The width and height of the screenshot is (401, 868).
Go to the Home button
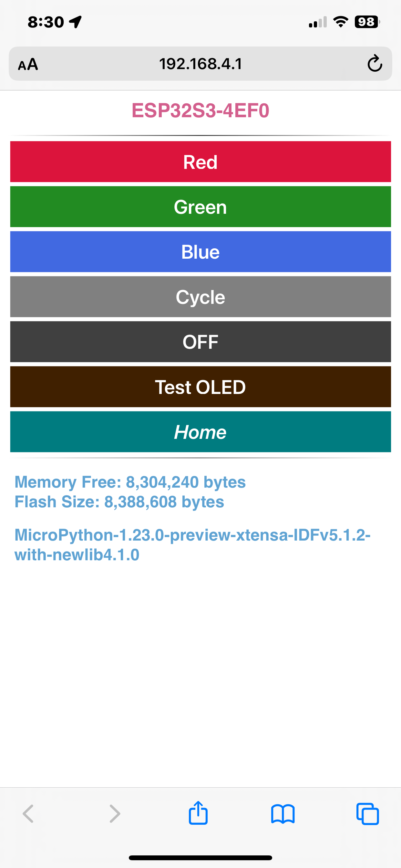tap(200, 432)
